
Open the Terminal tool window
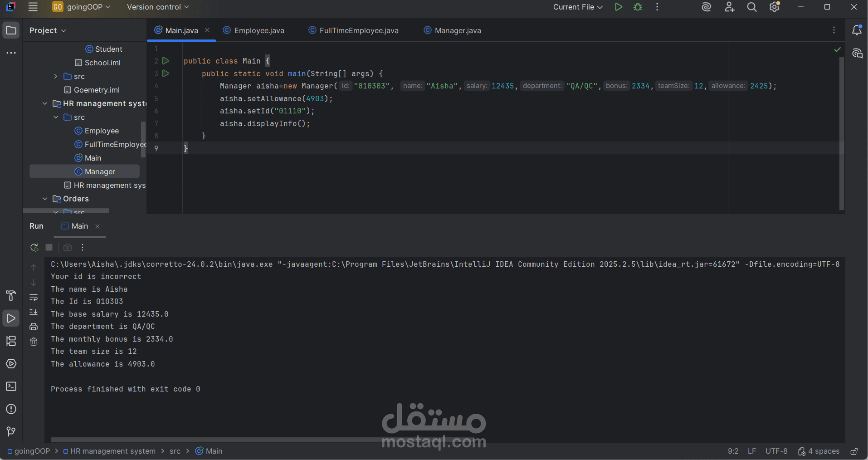pos(11,387)
